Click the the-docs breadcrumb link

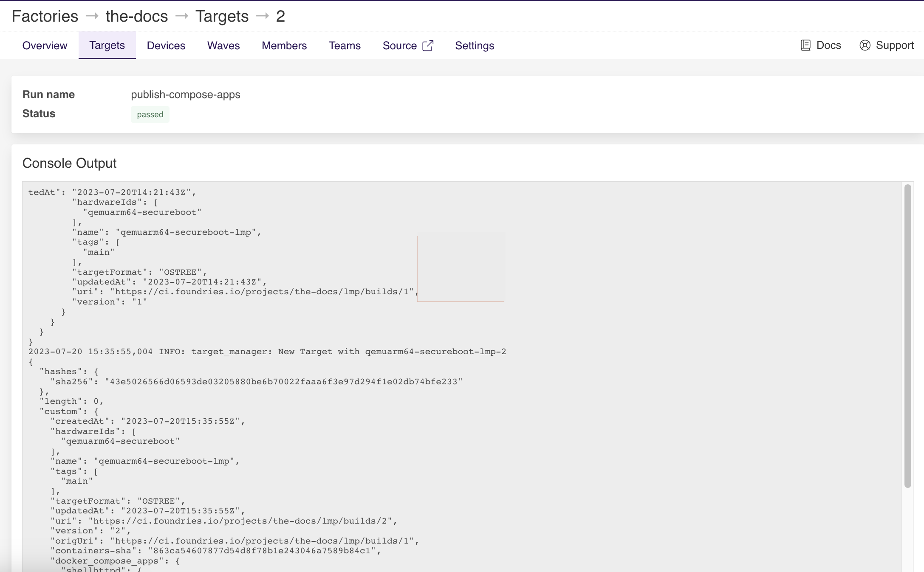137,16
